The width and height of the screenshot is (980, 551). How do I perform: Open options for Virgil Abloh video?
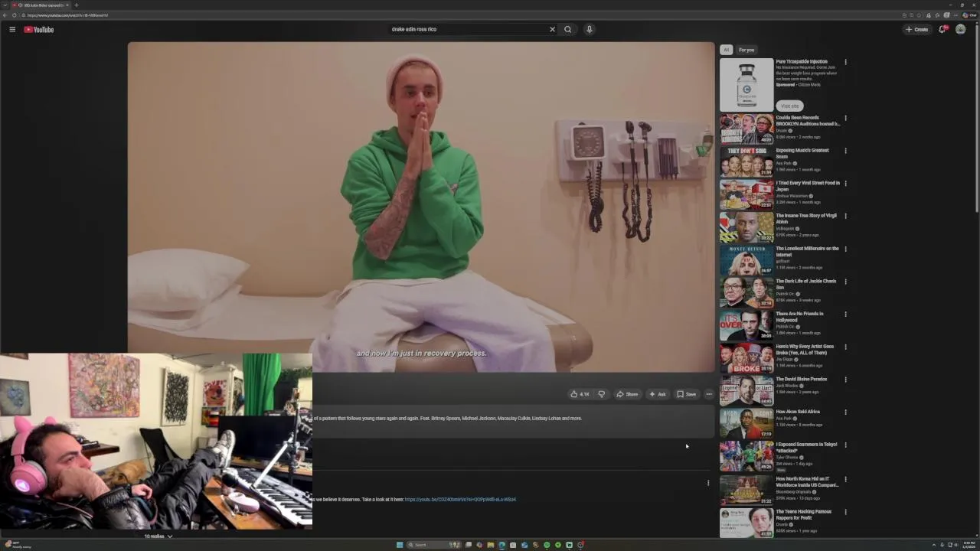click(846, 217)
